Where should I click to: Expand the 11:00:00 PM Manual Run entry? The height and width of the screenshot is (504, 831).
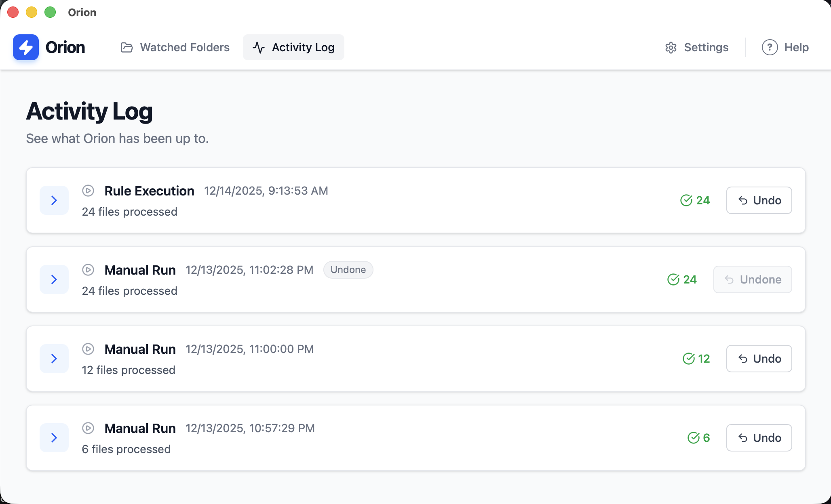[54, 359]
